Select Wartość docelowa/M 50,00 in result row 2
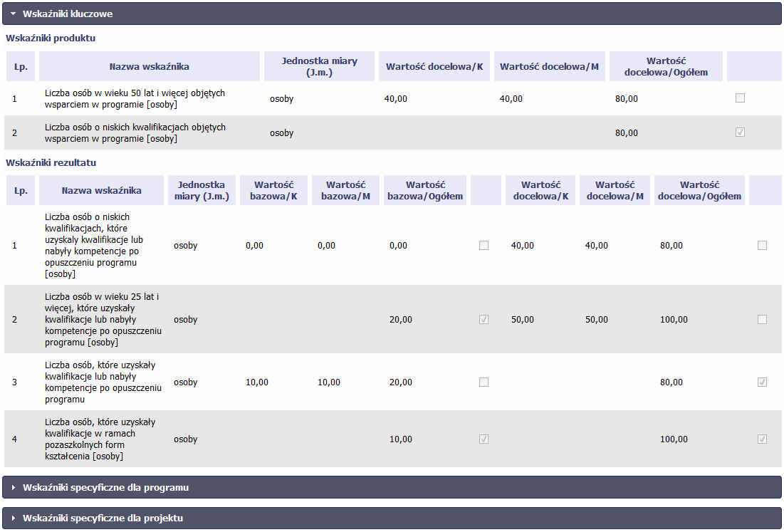This screenshot has height=532, width=784. tap(597, 320)
